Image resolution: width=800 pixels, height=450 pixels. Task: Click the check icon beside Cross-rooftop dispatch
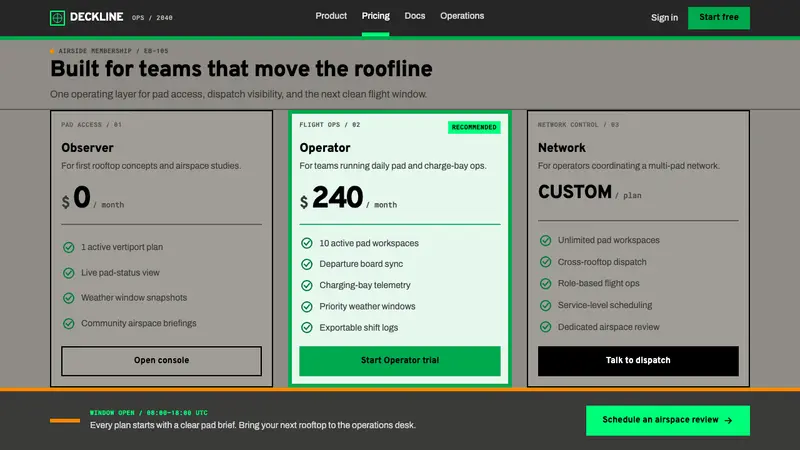(x=545, y=262)
